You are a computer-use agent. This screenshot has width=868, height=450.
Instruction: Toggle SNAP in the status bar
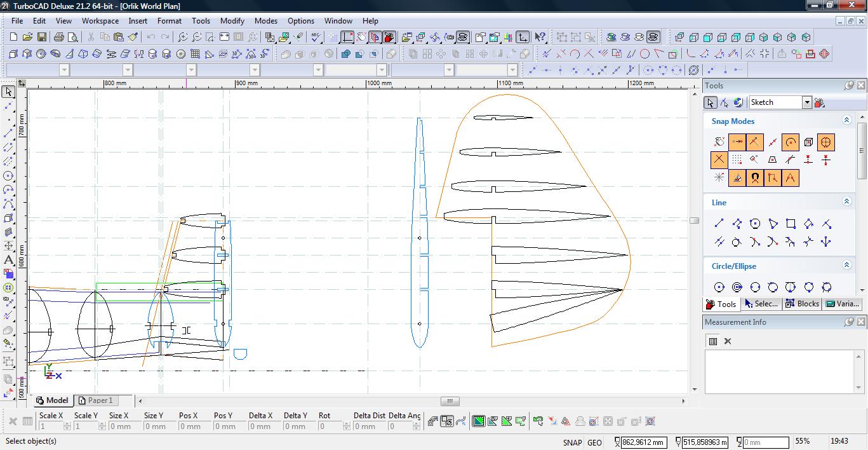572,442
